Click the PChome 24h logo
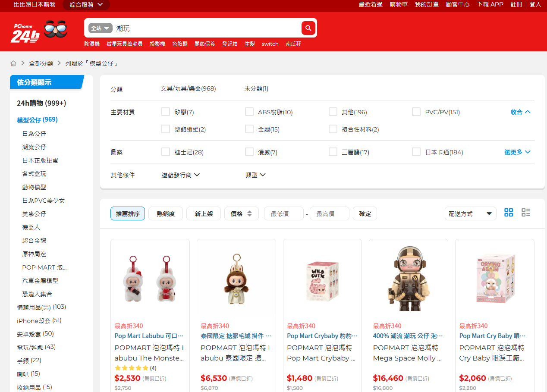 (x=25, y=32)
